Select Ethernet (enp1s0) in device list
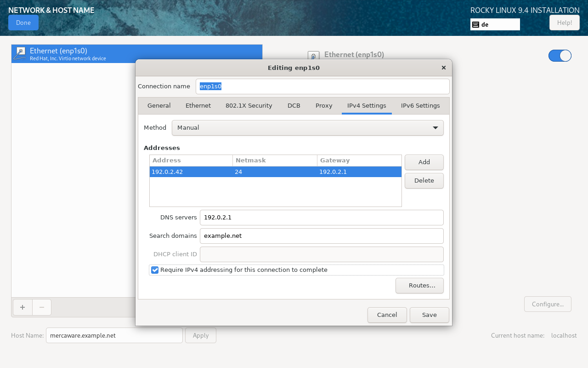Screen dimensions: 588x368 click(x=137, y=54)
